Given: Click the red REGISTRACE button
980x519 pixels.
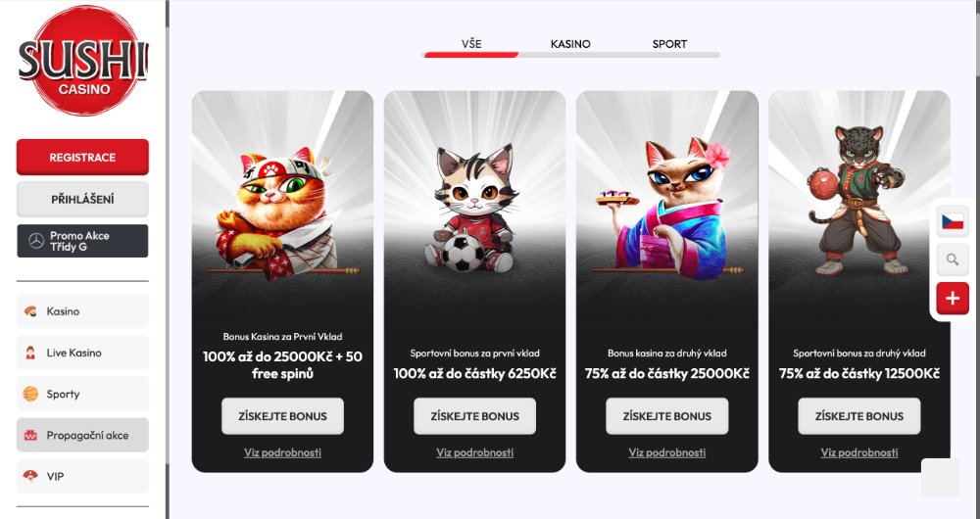Looking at the screenshot, I should tap(82, 157).
